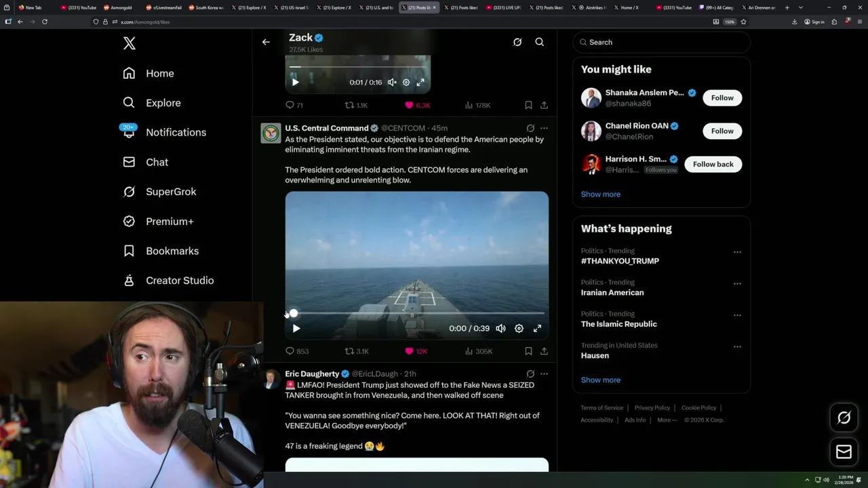Fullscreen the top 0:16 video
Screen dimensions: 868x488
[420, 82]
